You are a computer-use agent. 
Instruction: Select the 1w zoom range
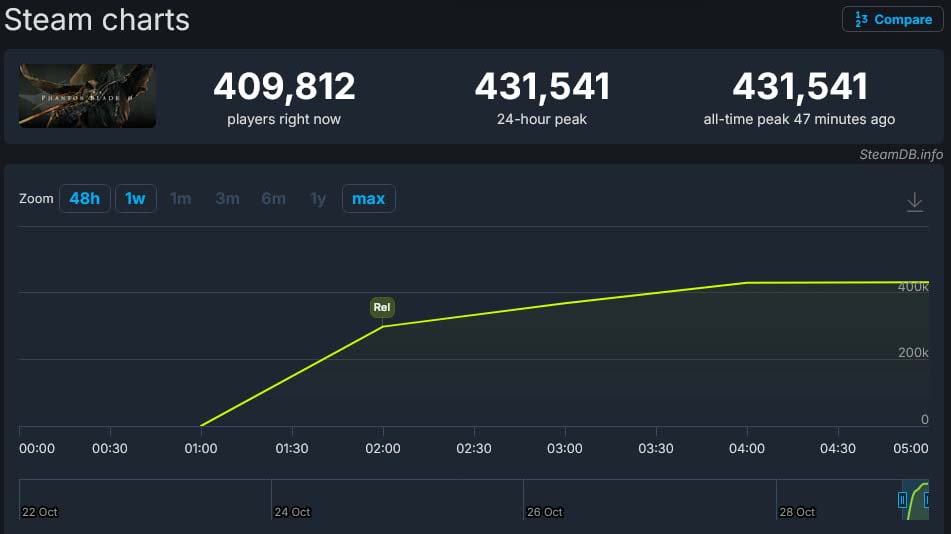coord(135,198)
